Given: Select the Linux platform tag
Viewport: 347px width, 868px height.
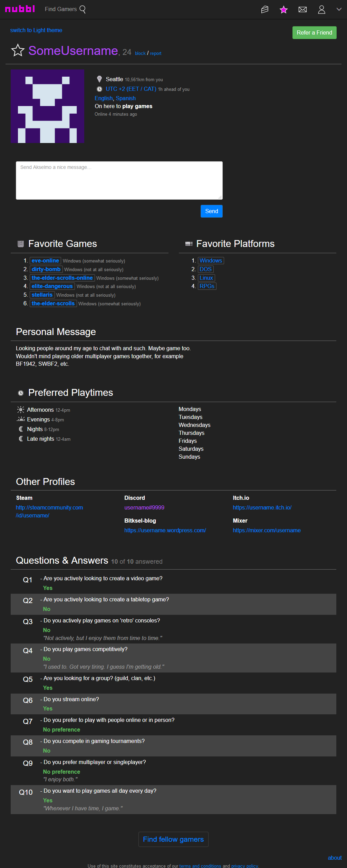Looking at the screenshot, I should pos(206,278).
